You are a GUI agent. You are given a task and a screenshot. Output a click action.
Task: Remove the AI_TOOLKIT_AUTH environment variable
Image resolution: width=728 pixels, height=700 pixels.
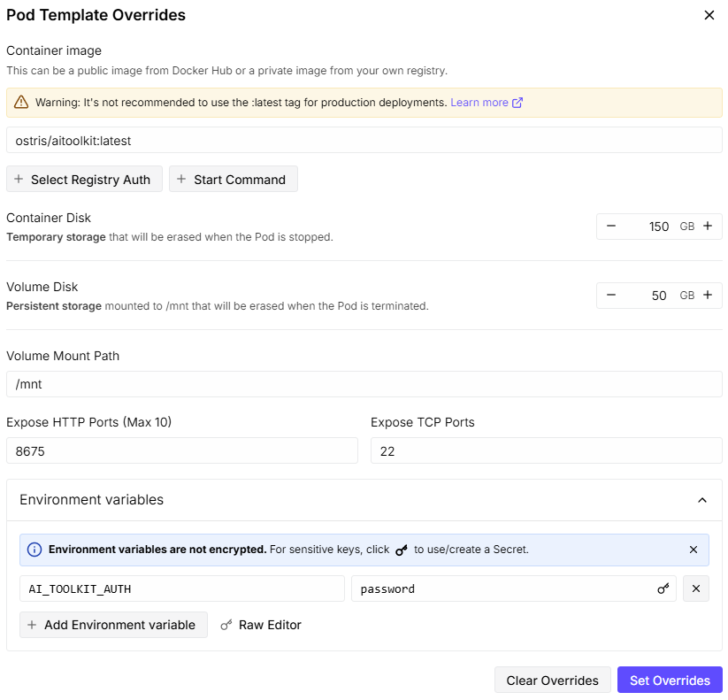click(x=695, y=589)
